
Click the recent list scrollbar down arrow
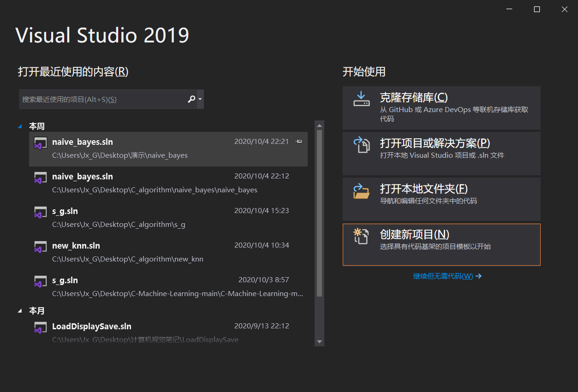(x=319, y=341)
